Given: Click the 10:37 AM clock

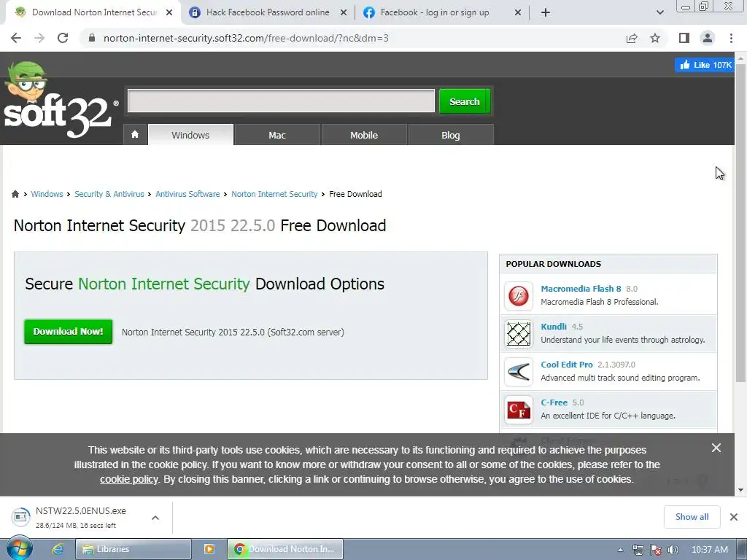Looking at the screenshot, I should [x=709, y=550].
